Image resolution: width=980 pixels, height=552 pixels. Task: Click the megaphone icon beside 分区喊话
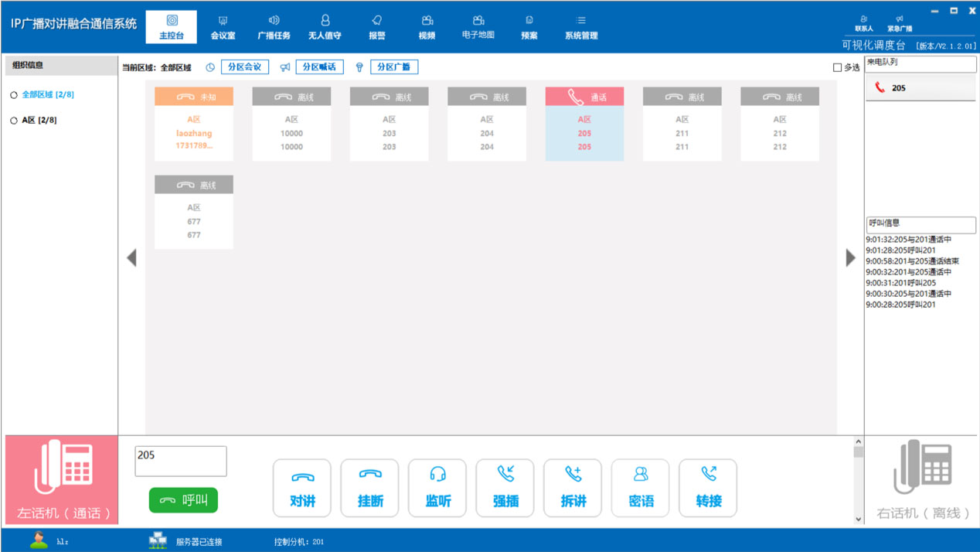coord(285,67)
